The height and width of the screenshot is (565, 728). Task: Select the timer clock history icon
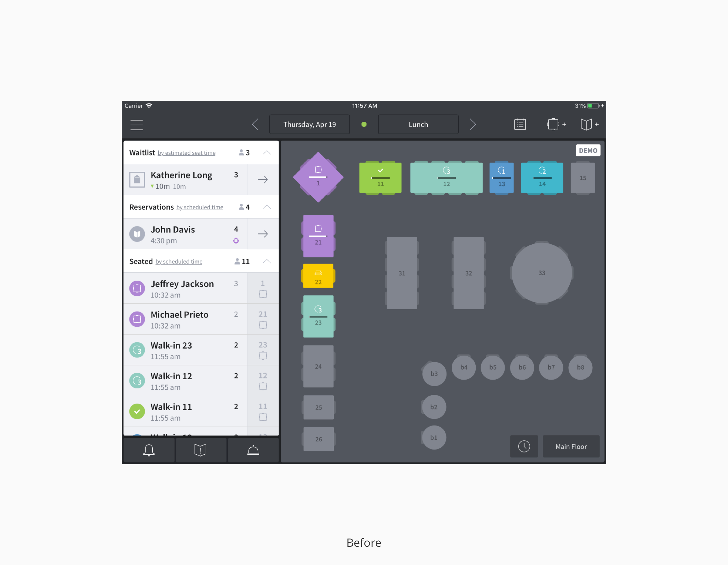pos(524,446)
